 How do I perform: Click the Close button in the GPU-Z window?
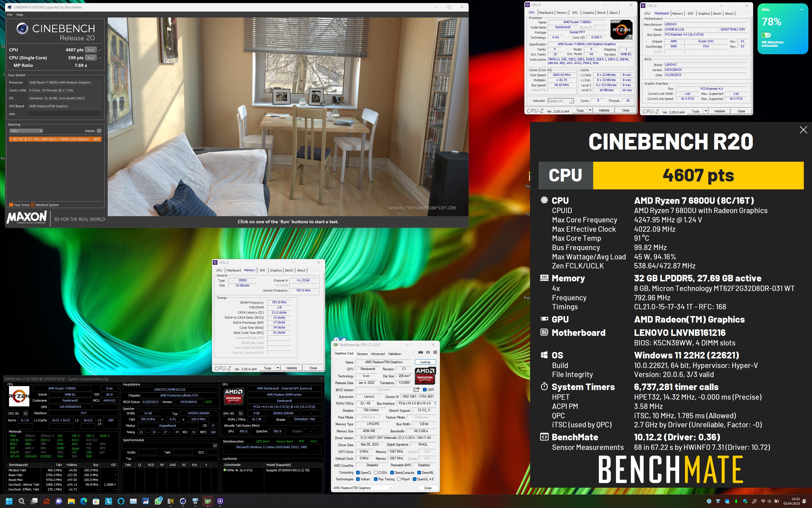428,488
